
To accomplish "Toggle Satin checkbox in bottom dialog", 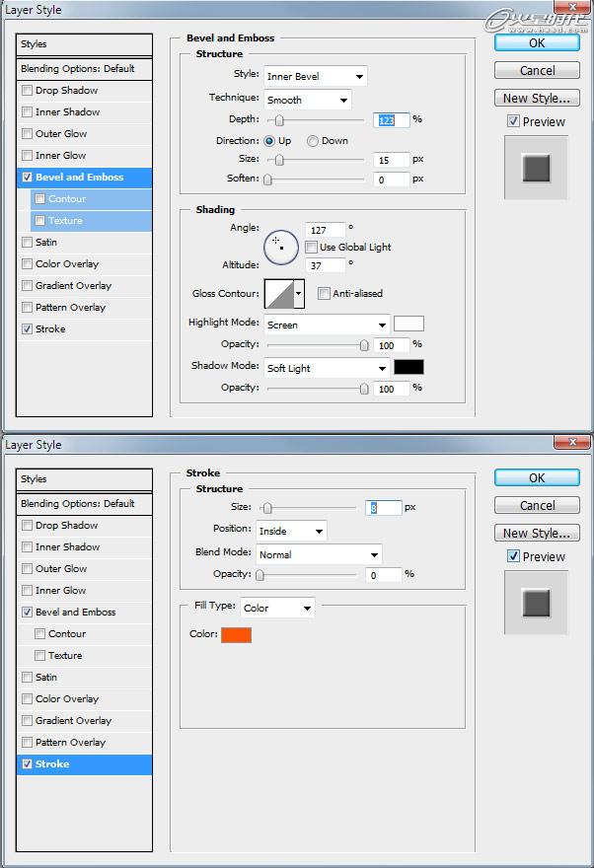I will pos(27,677).
